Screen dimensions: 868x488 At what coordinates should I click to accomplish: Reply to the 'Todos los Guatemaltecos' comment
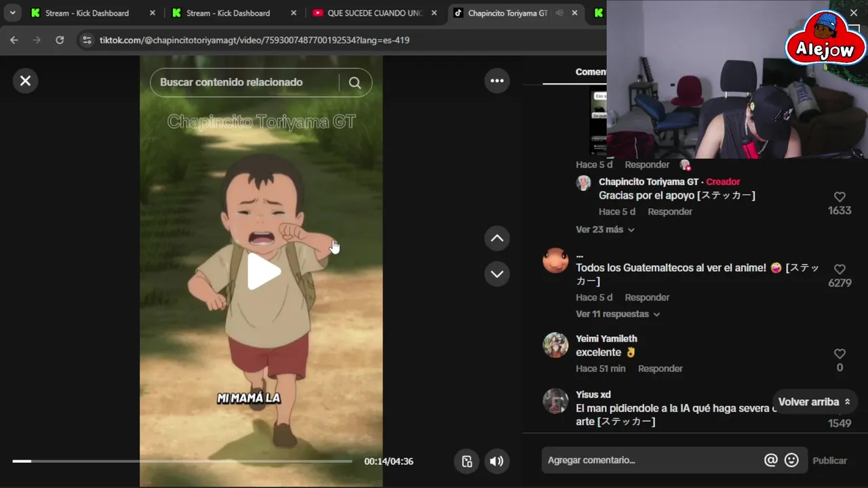point(647,298)
